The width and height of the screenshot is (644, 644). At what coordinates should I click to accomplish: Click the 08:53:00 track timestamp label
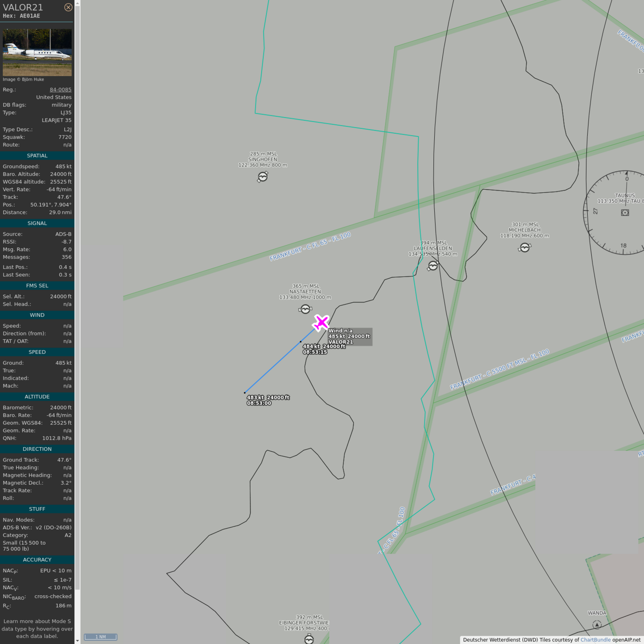coord(259,403)
